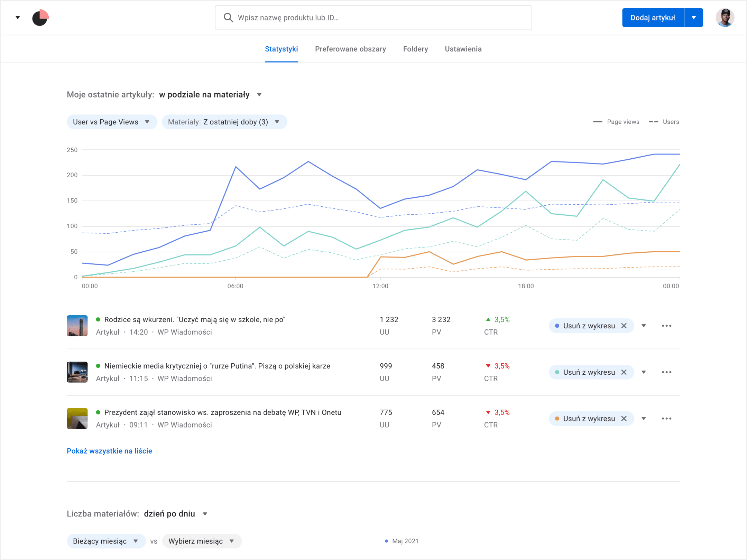Switch to the Preferowane obszary tab
747x560 pixels.
pos(350,49)
